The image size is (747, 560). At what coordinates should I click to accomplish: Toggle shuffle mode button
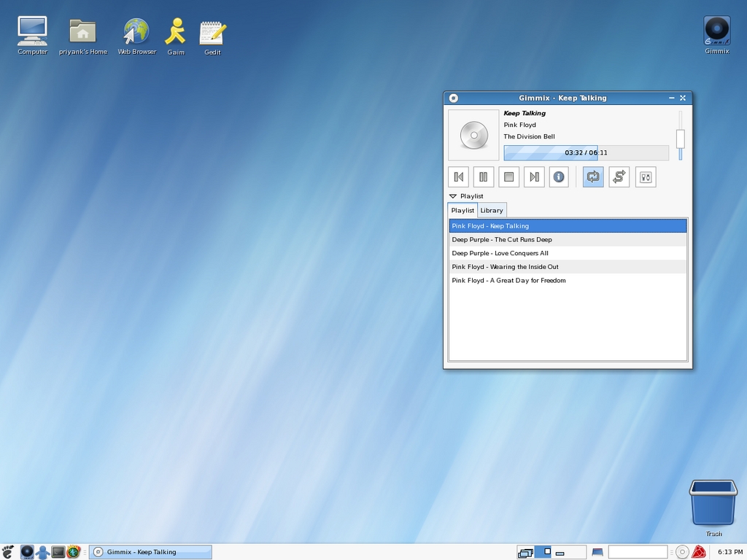click(619, 177)
